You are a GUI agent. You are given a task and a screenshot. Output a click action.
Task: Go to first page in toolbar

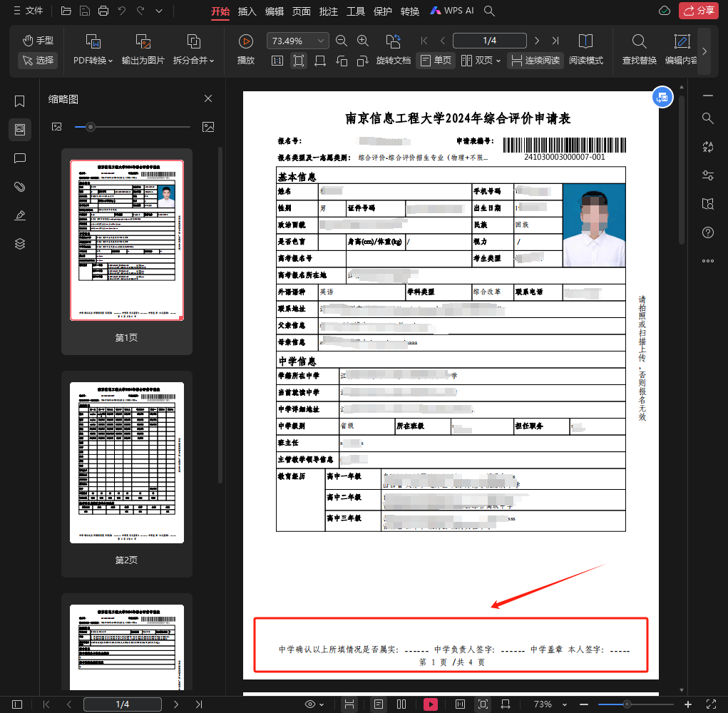tap(424, 41)
